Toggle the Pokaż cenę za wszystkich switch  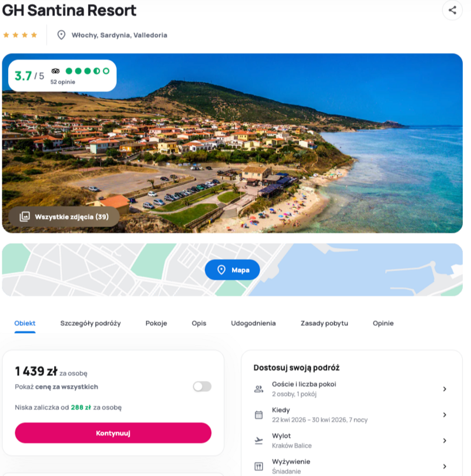point(202,386)
